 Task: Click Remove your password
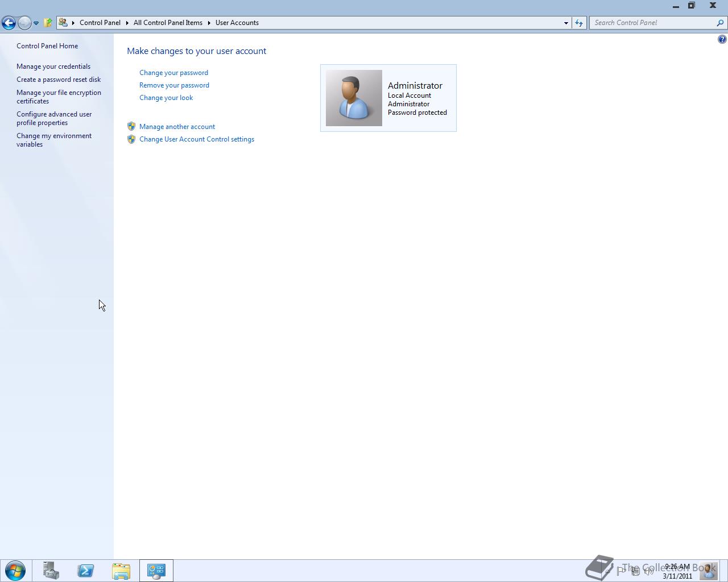tap(174, 85)
